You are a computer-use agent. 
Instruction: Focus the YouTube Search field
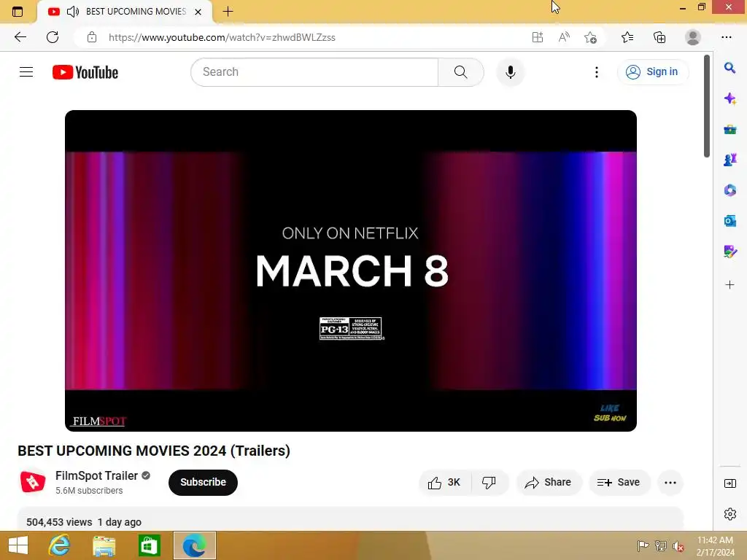click(314, 72)
